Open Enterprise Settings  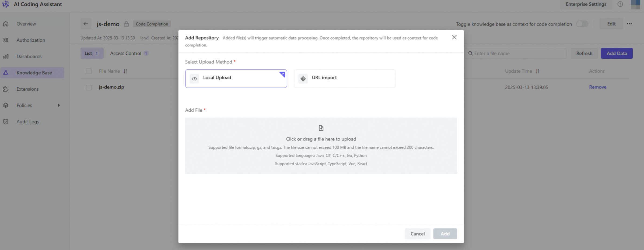[586, 4]
